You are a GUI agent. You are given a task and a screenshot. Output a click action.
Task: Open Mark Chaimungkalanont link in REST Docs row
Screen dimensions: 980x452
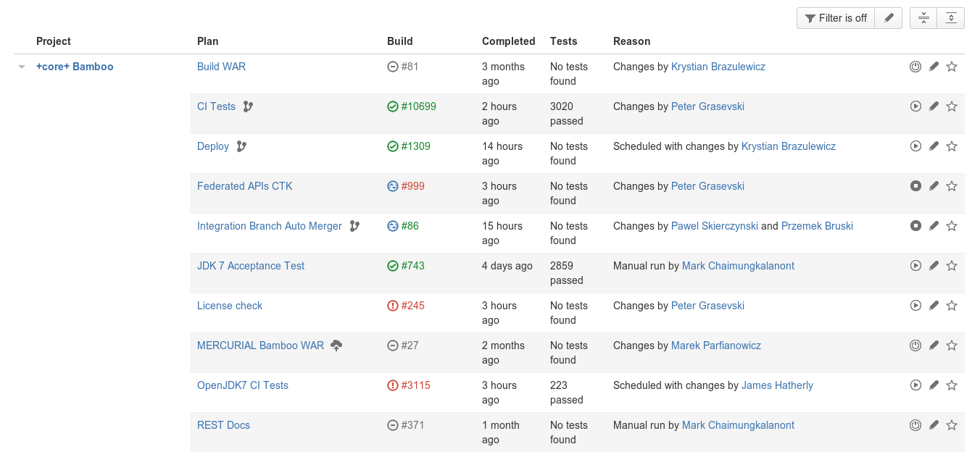click(738, 425)
